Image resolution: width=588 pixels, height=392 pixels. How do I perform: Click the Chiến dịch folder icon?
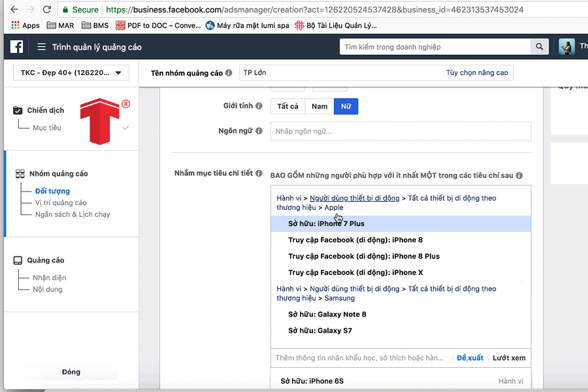(x=18, y=110)
